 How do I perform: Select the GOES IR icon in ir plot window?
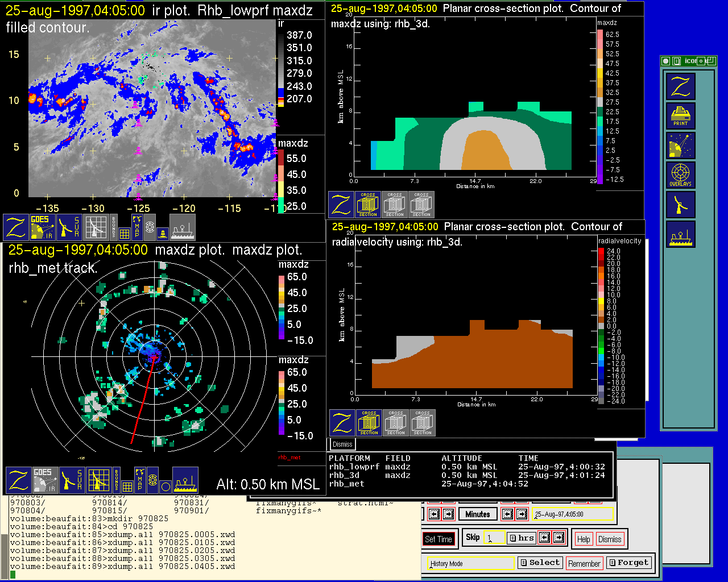(x=42, y=227)
